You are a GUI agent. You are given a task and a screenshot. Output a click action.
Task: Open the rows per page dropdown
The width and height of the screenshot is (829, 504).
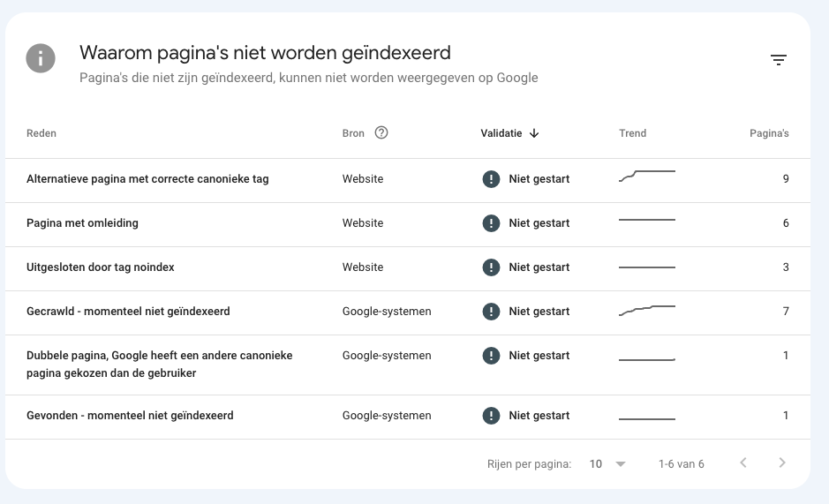pos(608,463)
